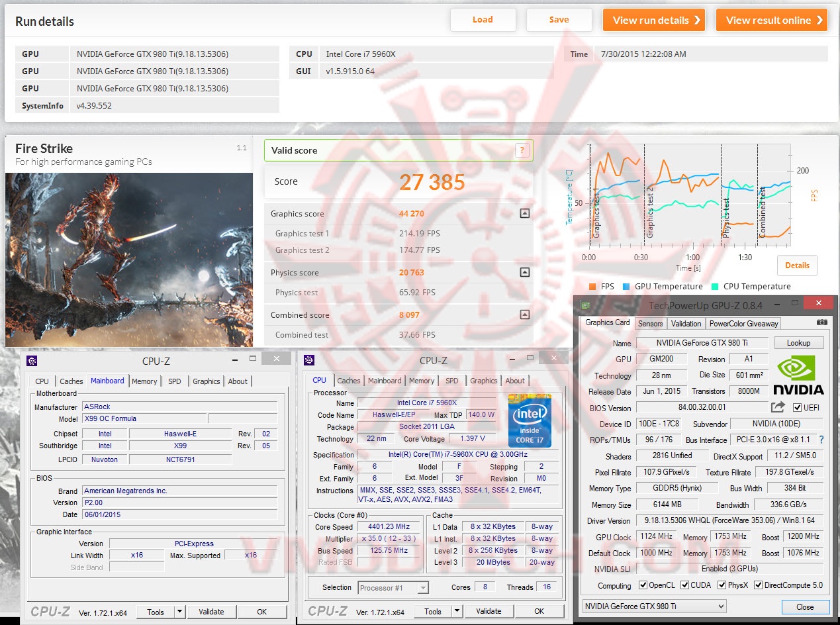840x625 pixels.
Task: Click the question mark icon beside Valid score
Action: coord(522,150)
